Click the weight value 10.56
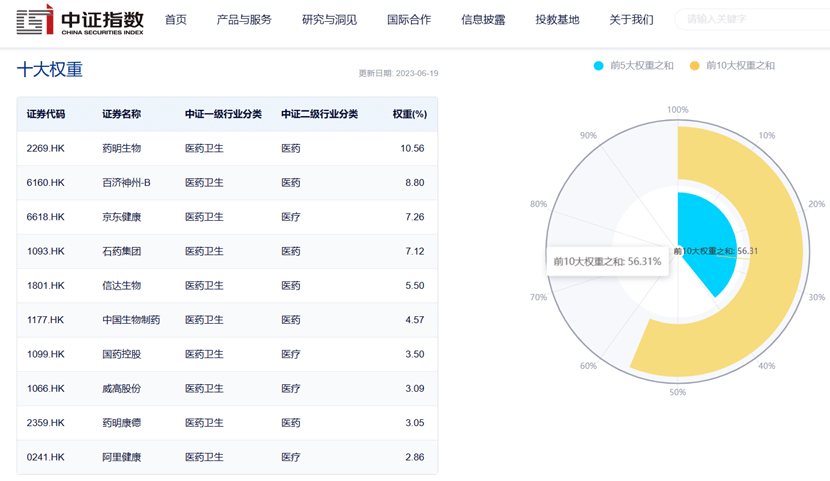The width and height of the screenshot is (830, 481). click(412, 148)
